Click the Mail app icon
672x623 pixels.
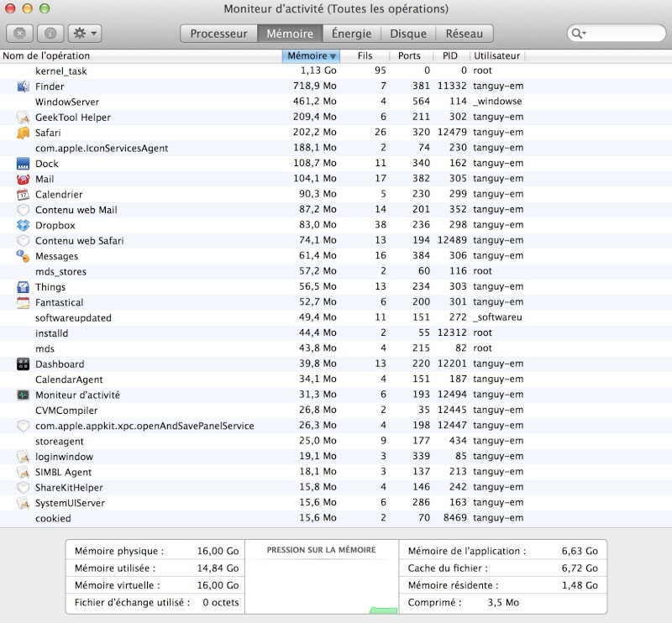24,179
